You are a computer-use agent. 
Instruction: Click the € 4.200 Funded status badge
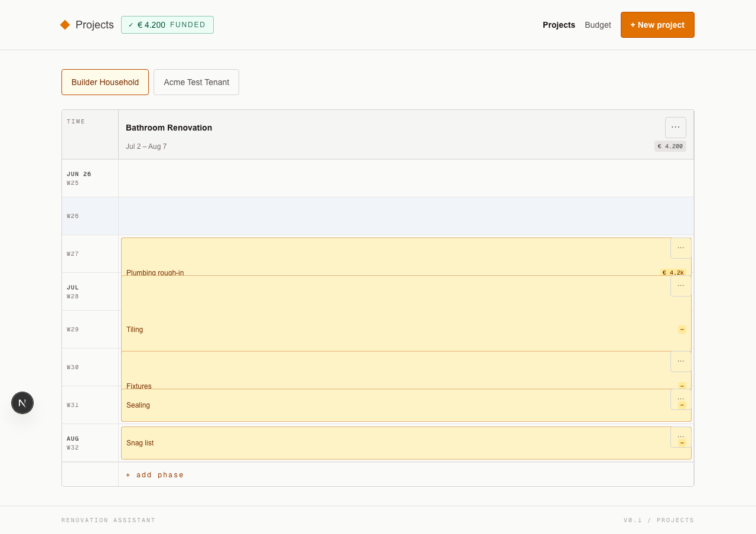point(167,25)
